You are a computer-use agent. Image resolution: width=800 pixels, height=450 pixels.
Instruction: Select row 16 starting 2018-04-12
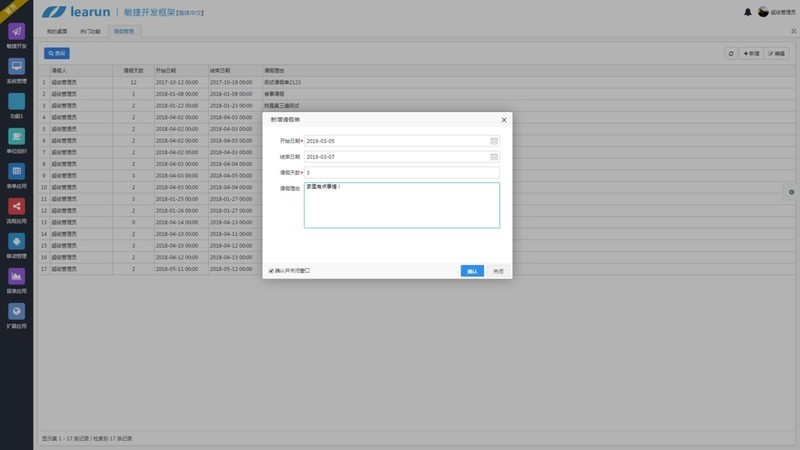(x=150, y=257)
